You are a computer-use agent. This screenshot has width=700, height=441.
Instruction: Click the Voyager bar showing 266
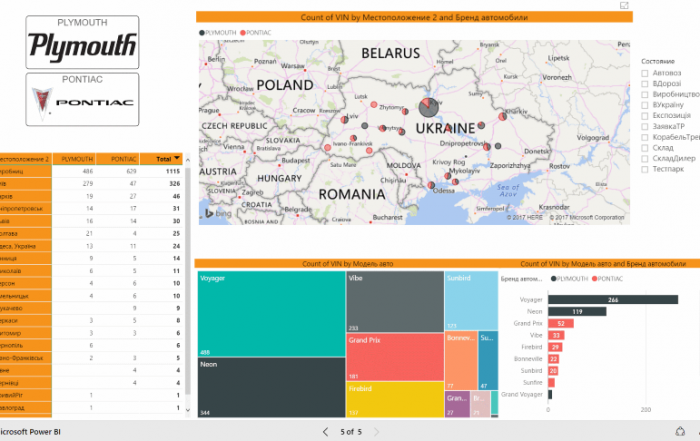(x=613, y=300)
